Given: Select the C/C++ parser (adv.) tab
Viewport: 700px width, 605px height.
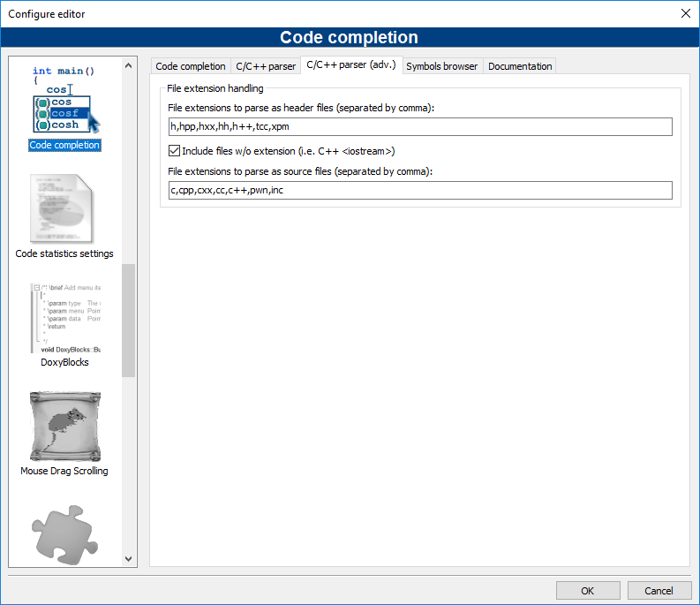Looking at the screenshot, I should (x=351, y=65).
